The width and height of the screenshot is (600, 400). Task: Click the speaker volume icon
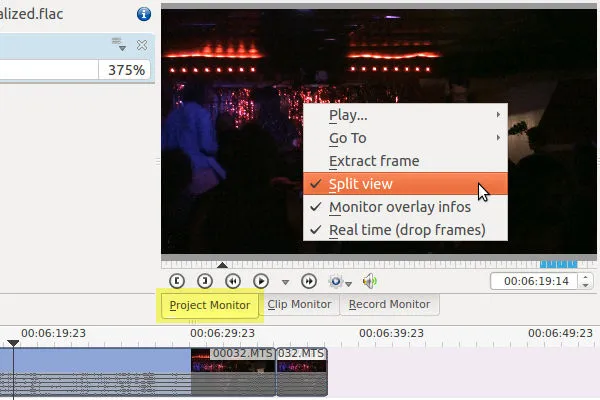pos(370,281)
